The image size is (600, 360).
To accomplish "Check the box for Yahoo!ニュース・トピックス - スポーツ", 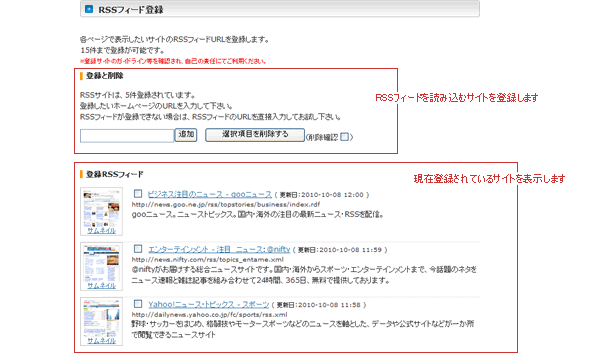I will tap(138, 304).
